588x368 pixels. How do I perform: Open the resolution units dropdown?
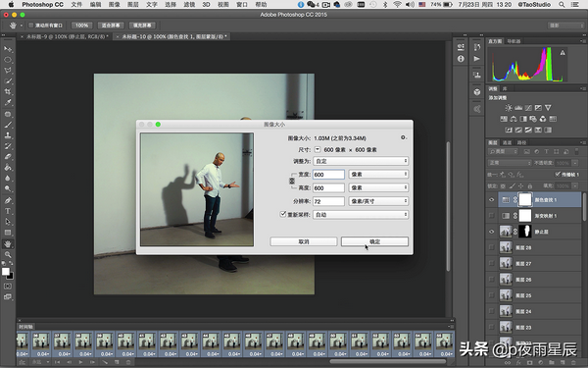(x=378, y=201)
